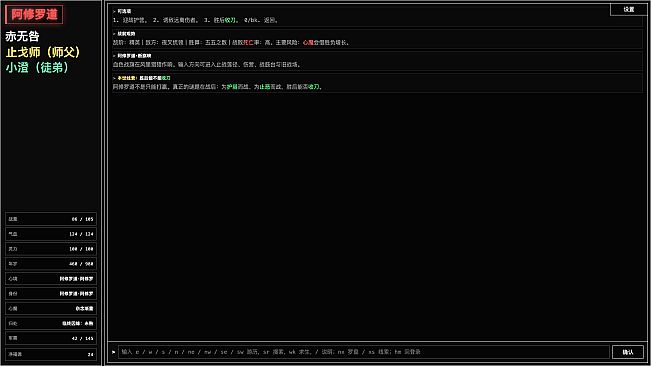Screen dimensions: 651x366
Task: Select 小澄（徒弟） in the sidebar
Action: (37, 68)
